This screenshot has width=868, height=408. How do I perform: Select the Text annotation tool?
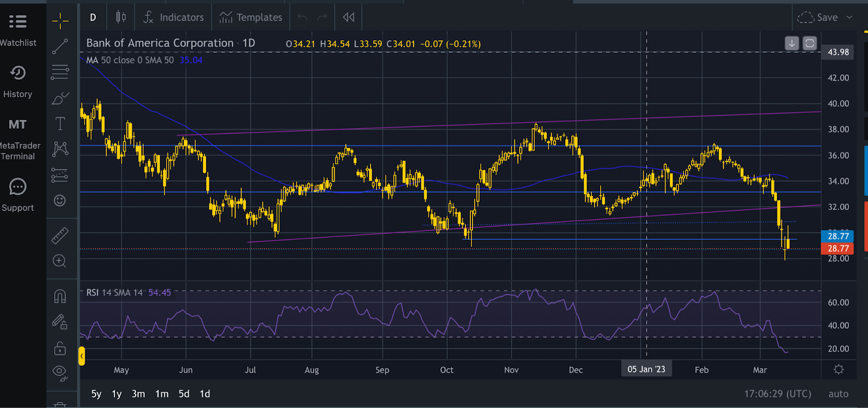click(60, 124)
